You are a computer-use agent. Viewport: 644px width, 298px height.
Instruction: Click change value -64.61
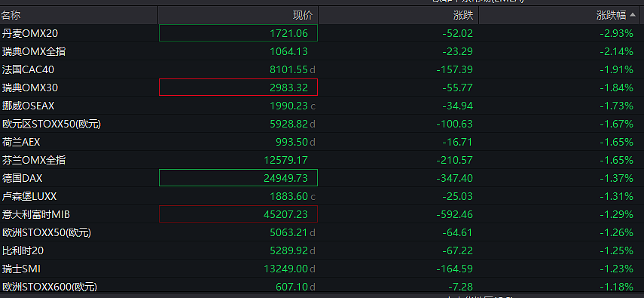(457, 232)
